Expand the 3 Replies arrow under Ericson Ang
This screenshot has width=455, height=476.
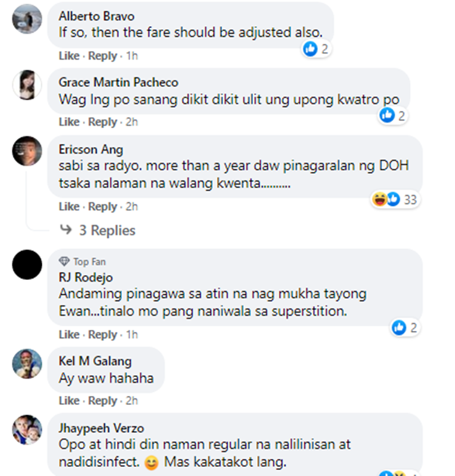point(66,229)
